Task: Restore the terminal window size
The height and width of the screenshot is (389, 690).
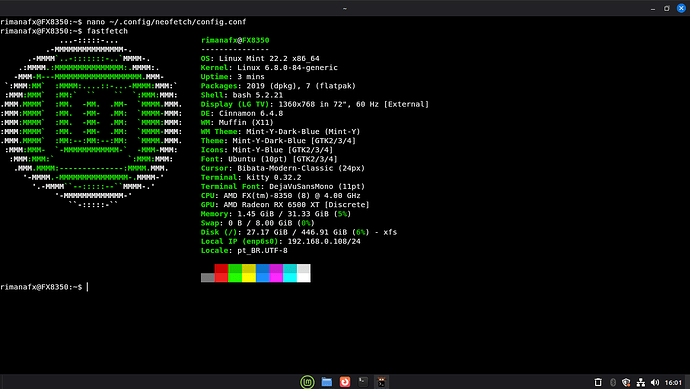Action: point(667,8)
